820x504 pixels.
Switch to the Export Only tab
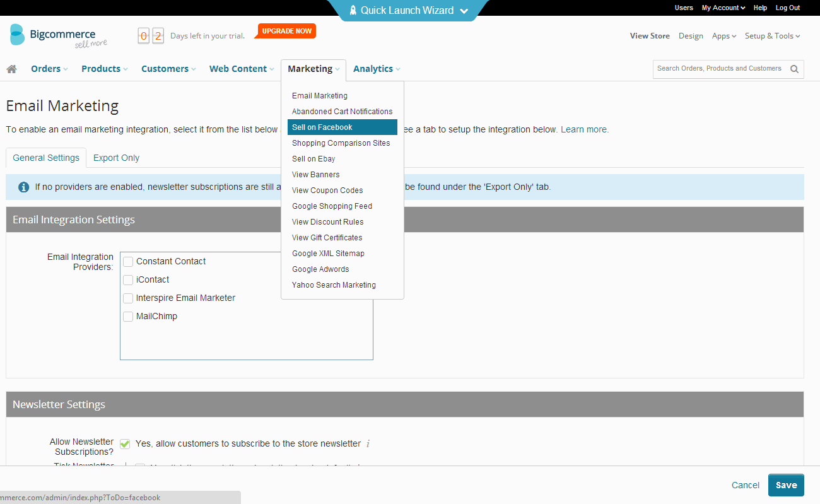point(115,158)
